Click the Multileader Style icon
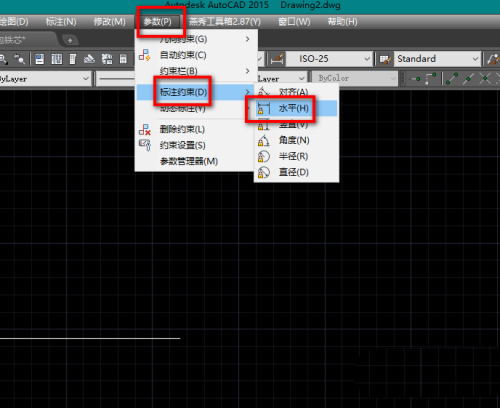 pyautogui.click(x=493, y=59)
